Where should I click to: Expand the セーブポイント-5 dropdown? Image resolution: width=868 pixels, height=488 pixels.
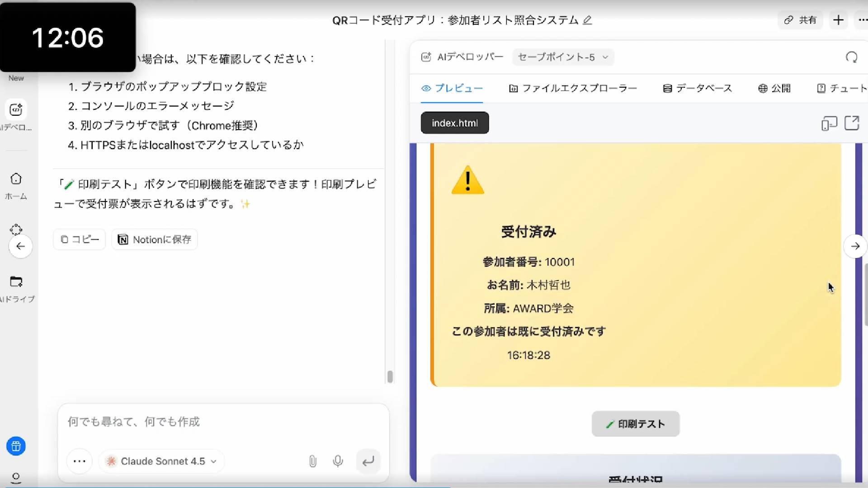pos(562,57)
